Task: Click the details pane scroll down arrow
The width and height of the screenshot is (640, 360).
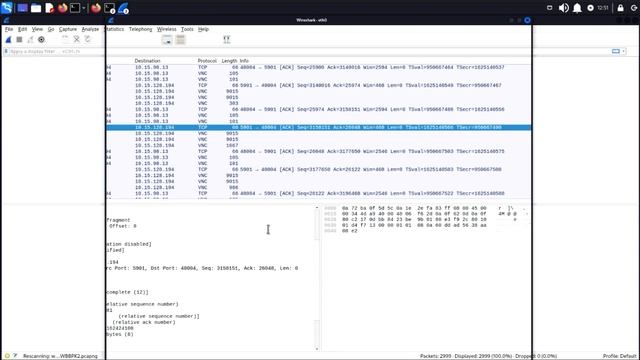Action: [317, 349]
